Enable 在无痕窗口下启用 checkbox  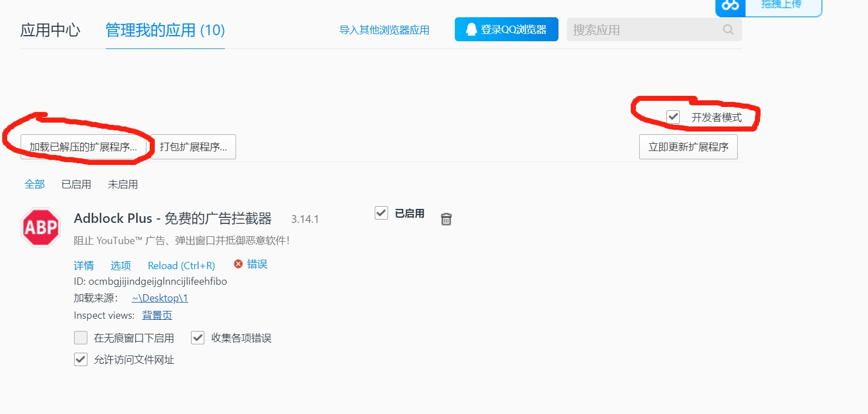click(x=81, y=338)
